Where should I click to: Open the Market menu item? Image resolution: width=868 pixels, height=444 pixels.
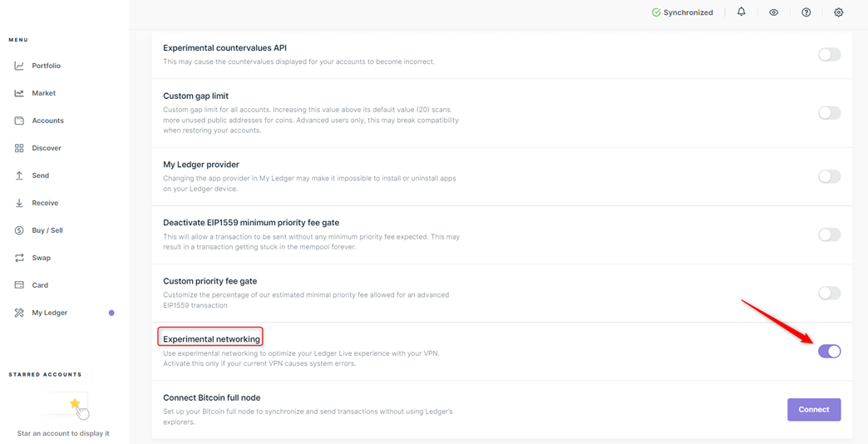pyautogui.click(x=43, y=93)
